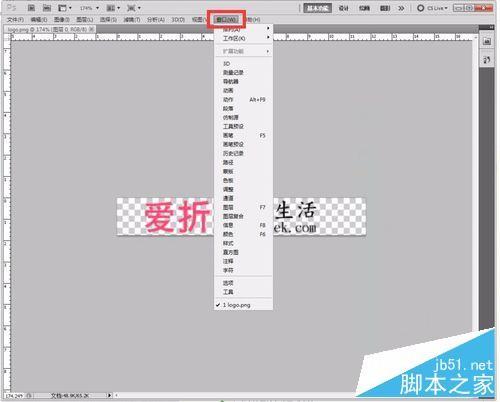The width and height of the screenshot is (500, 402).
Task: Choose 导航器 in the Window menu
Action: tap(243, 81)
